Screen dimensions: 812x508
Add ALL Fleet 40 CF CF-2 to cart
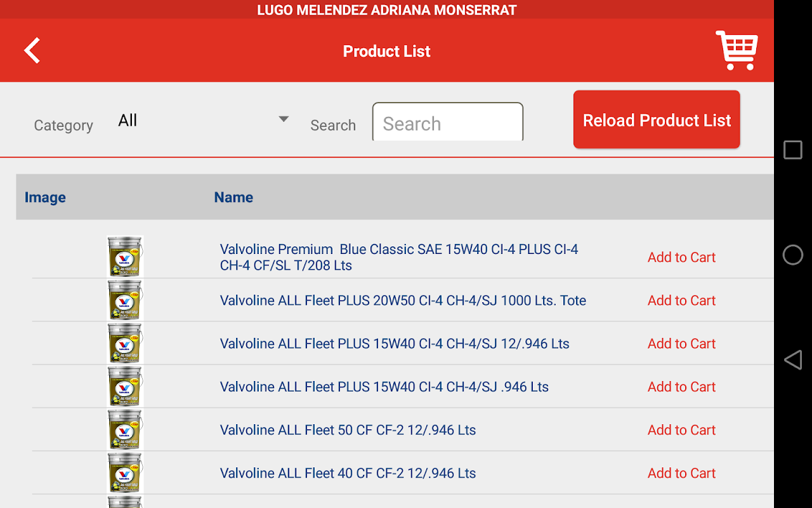pos(681,473)
